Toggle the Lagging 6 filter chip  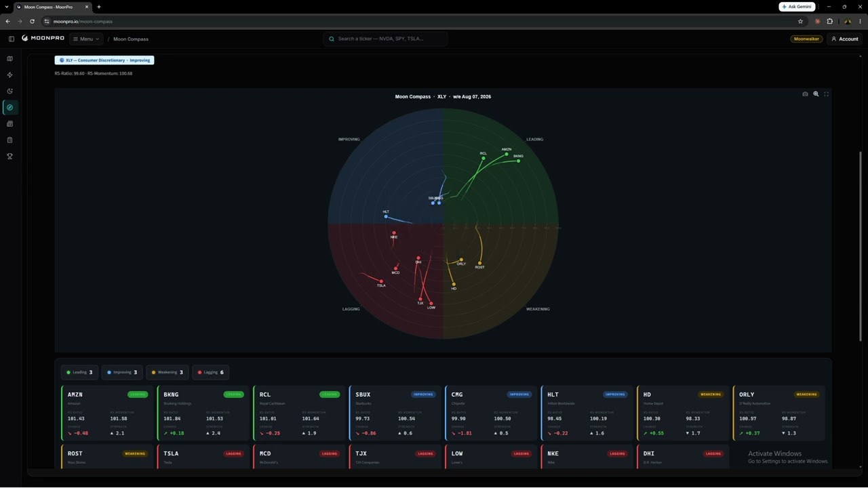click(x=211, y=372)
